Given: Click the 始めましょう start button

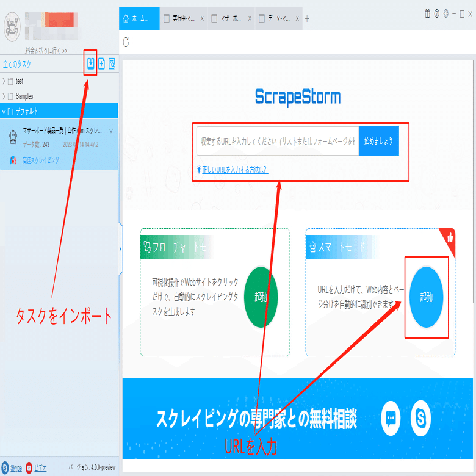Looking at the screenshot, I should [378, 141].
